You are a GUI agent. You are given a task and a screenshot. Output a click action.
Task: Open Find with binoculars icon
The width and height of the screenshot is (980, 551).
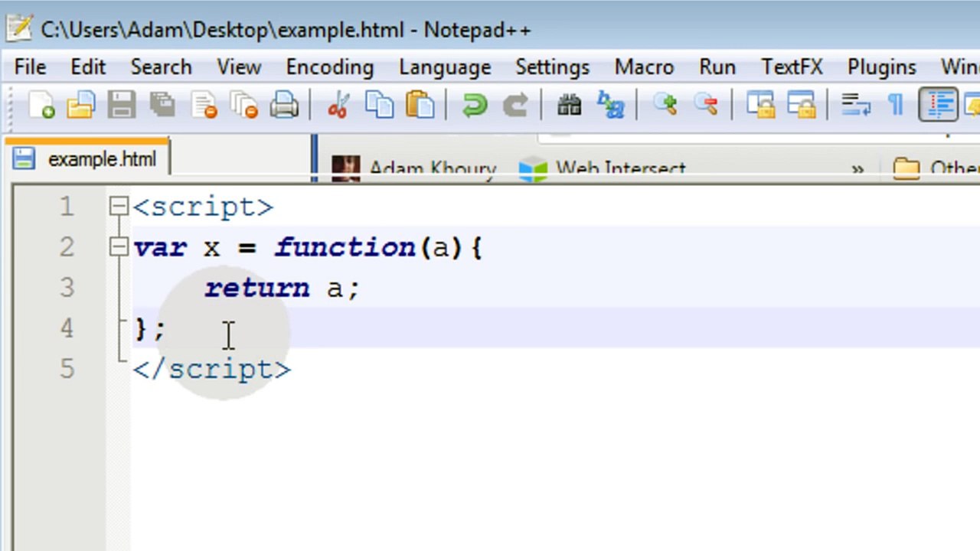[x=570, y=105]
